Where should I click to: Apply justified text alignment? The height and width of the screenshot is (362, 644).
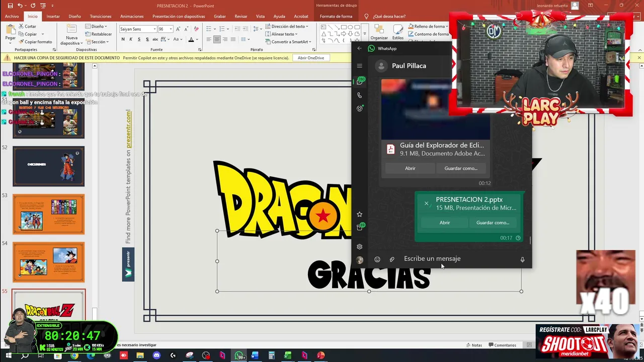[233, 39]
